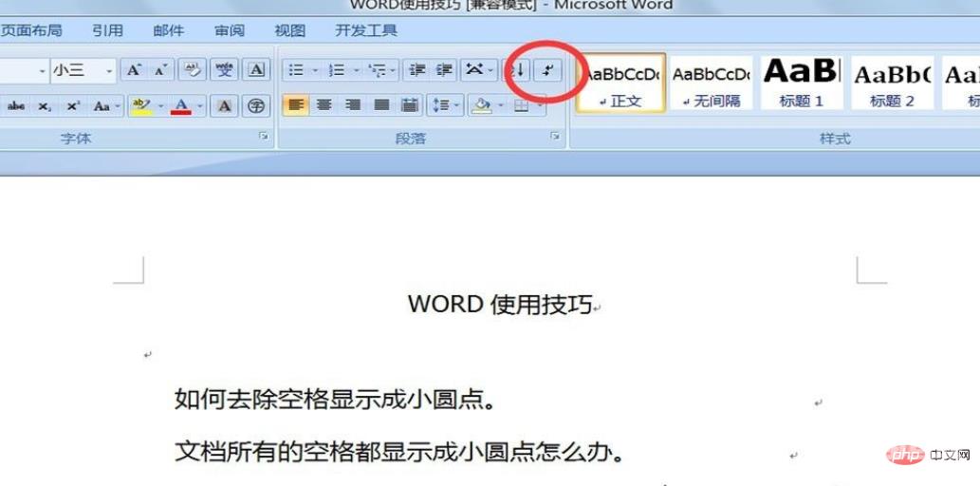Open the font size dropdown showing 小三
This screenshot has height=486, width=980.
(109, 71)
